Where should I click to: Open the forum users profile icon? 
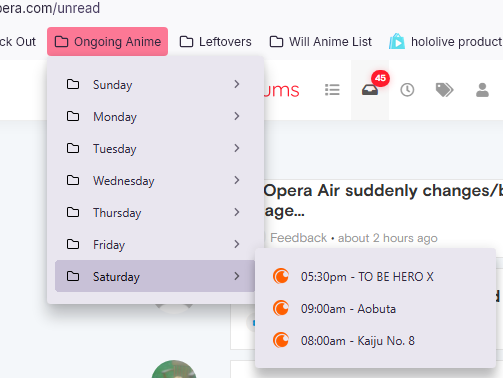click(x=482, y=90)
